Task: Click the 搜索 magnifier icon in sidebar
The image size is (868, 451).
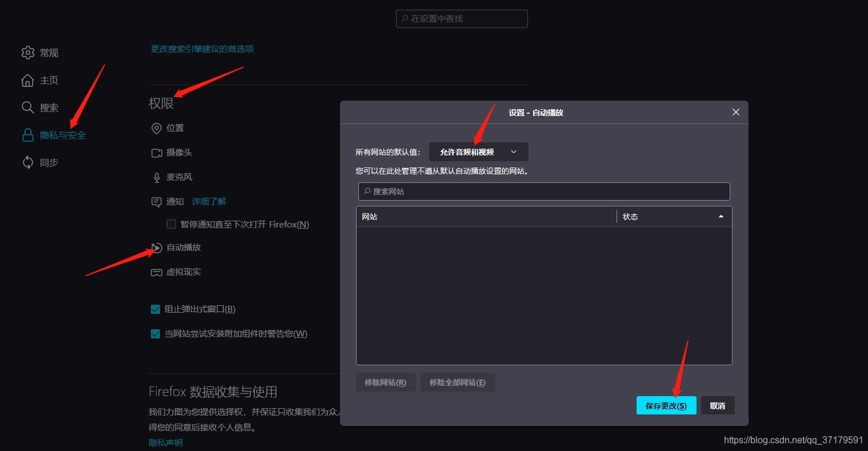Action: (x=27, y=107)
